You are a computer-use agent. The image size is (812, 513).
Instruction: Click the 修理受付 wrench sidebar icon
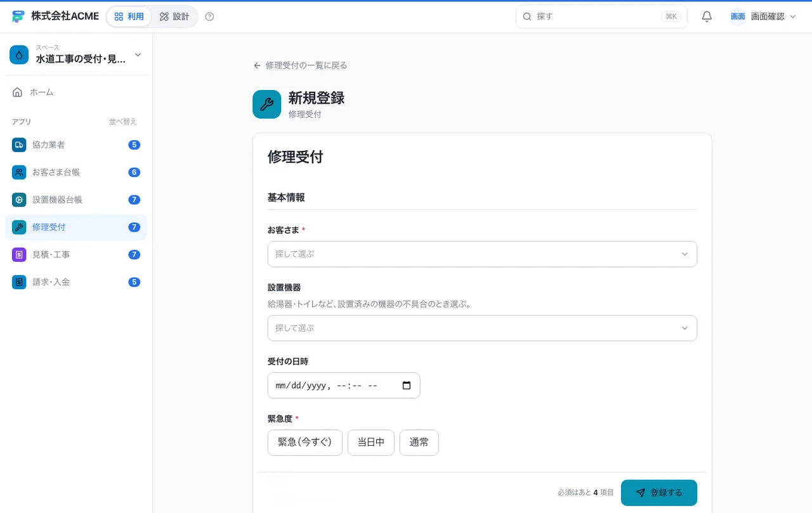tap(19, 227)
